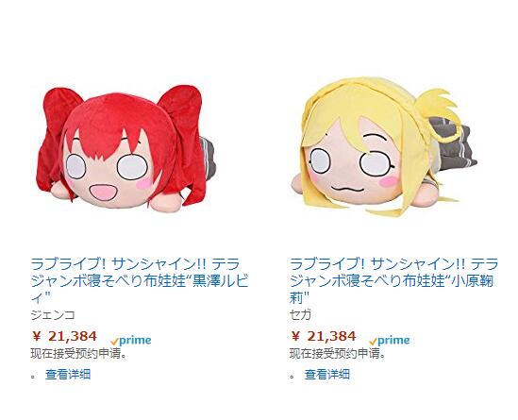518x420 pixels.
Task: Click the Prime checkmark icon in left listing
Action: point(114,342)
